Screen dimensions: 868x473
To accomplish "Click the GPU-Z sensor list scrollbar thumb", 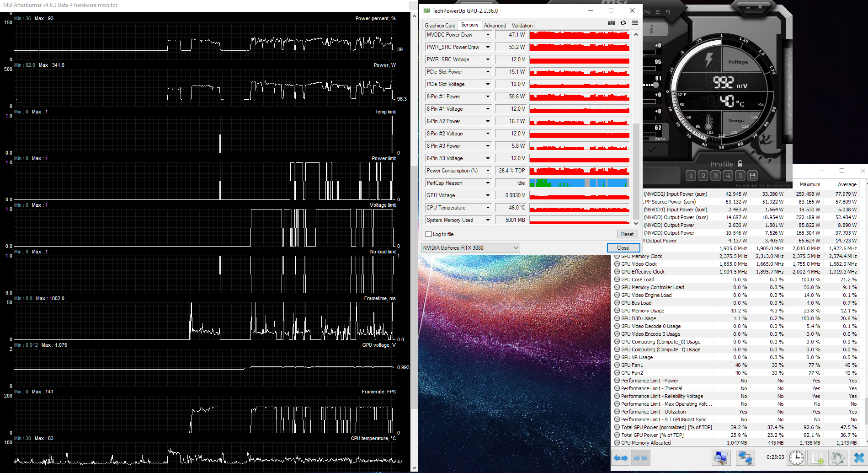I will point(636,171).
